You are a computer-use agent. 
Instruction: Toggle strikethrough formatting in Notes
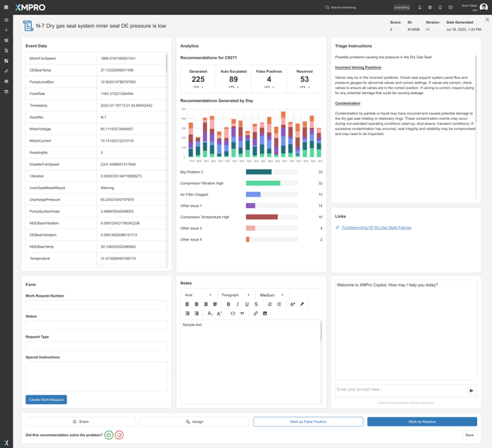256,304
